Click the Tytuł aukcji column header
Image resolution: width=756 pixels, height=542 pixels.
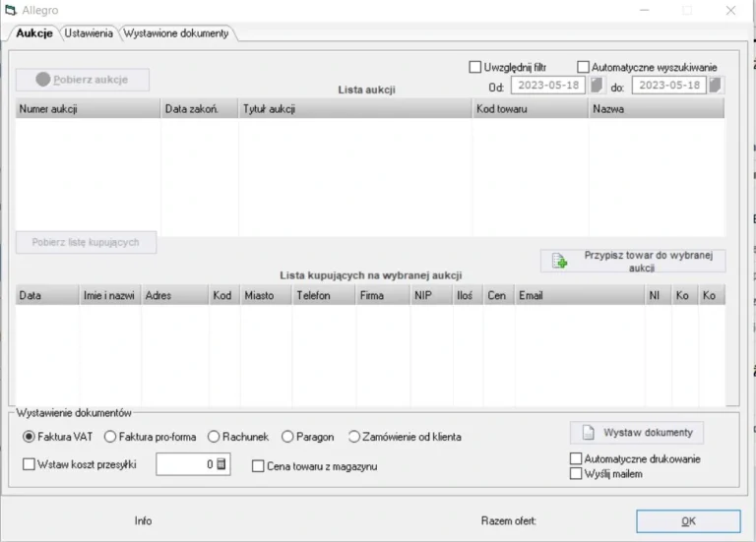(x=355, y=109)
